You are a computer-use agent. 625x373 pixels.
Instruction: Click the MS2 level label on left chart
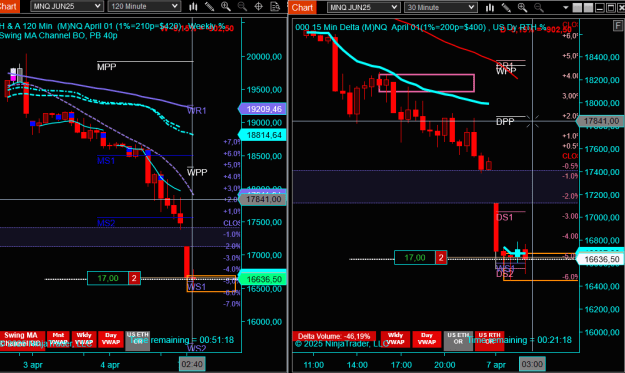pos(106,223)
